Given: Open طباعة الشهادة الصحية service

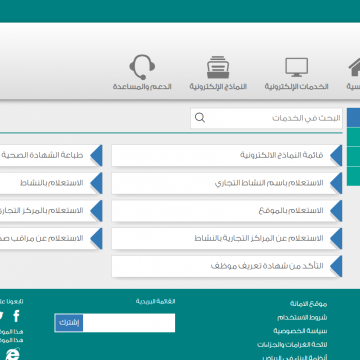Looking at the screenshot, I should point(51,155).
